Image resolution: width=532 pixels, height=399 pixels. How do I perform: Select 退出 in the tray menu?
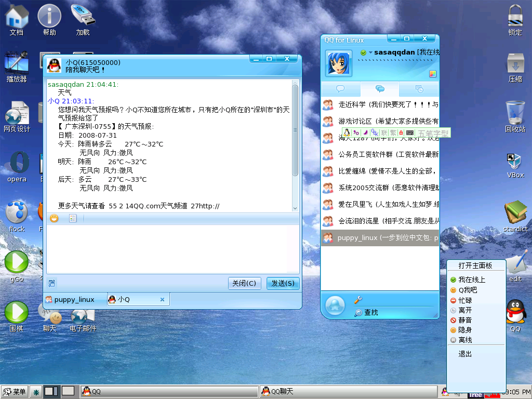pyautogui.click(x=465, y=354)
